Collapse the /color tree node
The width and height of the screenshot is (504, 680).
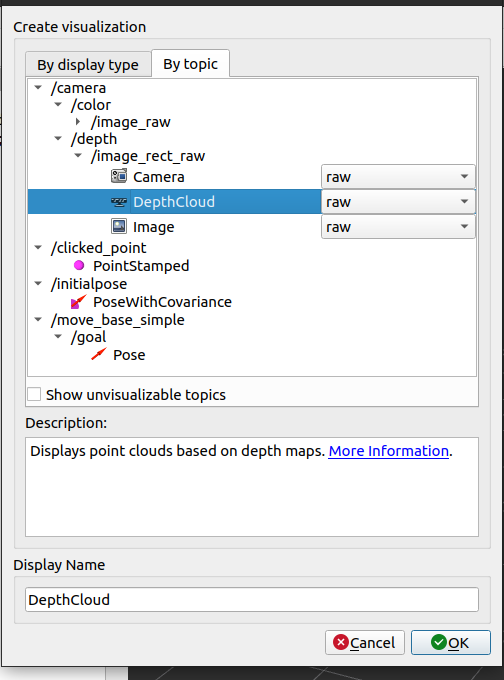coord(58,105)
